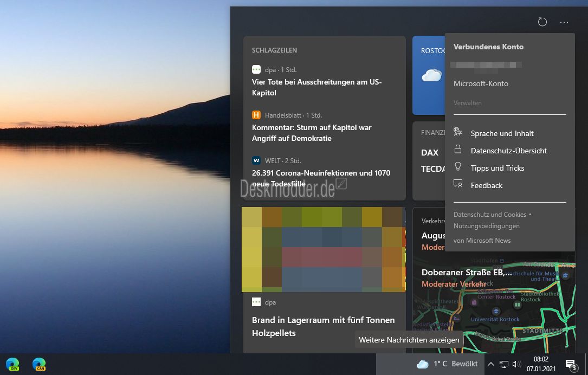Click the WELT source icon

coord(256,160)
